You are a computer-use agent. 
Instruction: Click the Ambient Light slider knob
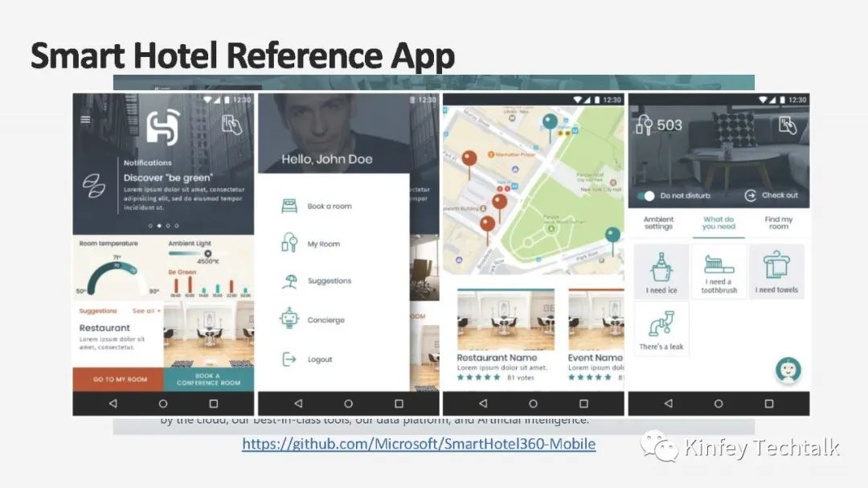[x=207, y=254]
